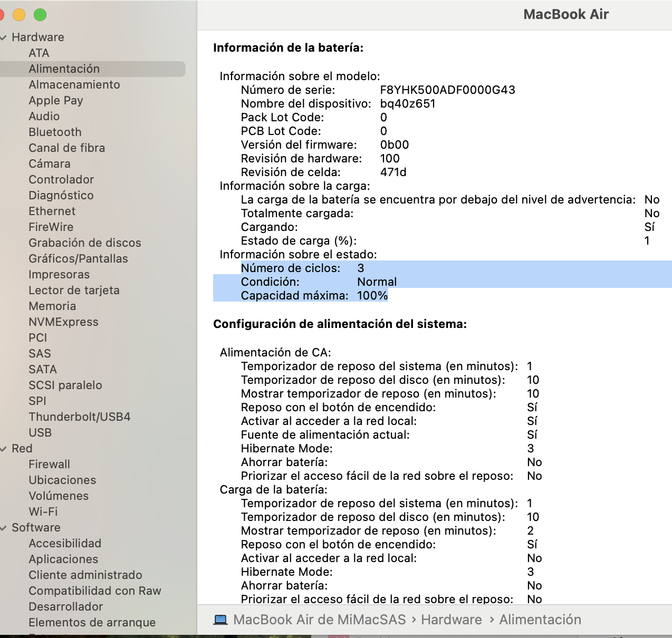
Task: Click Alimentación in the path bar
Action: click(540, 620)
